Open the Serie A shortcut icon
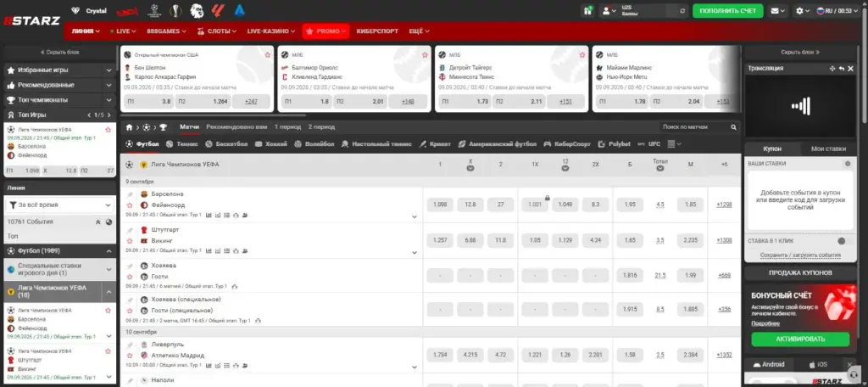Screen dimensions: 868x387 239,10
